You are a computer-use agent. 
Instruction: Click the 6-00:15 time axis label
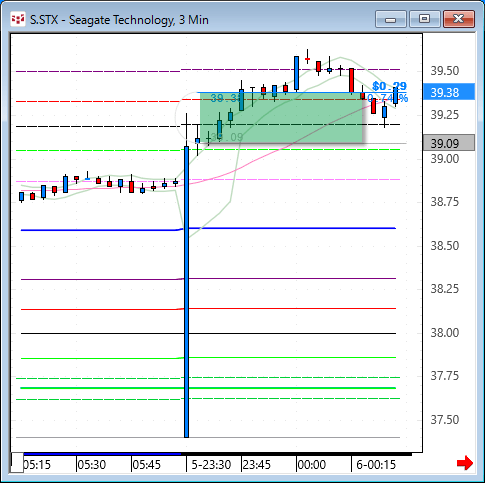coord(376,464)
